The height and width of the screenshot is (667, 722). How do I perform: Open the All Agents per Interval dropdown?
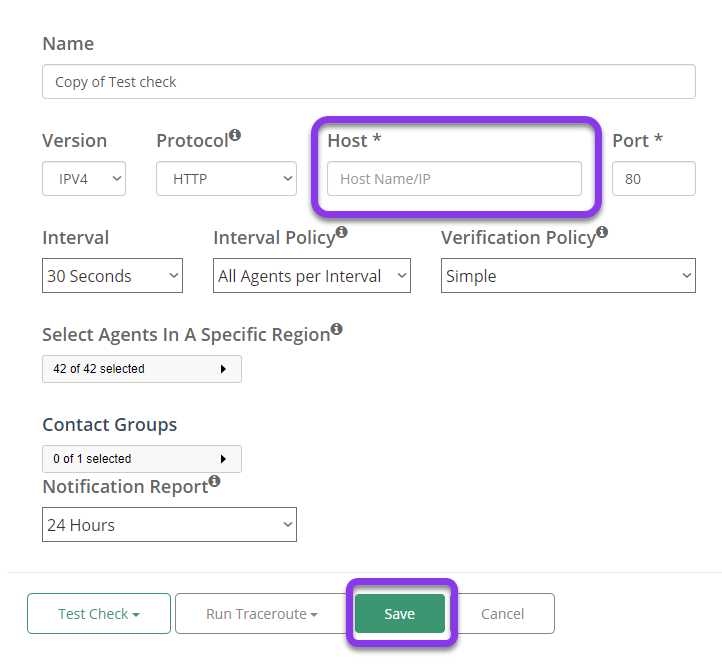pyautogui.click(x=312, y=276)
